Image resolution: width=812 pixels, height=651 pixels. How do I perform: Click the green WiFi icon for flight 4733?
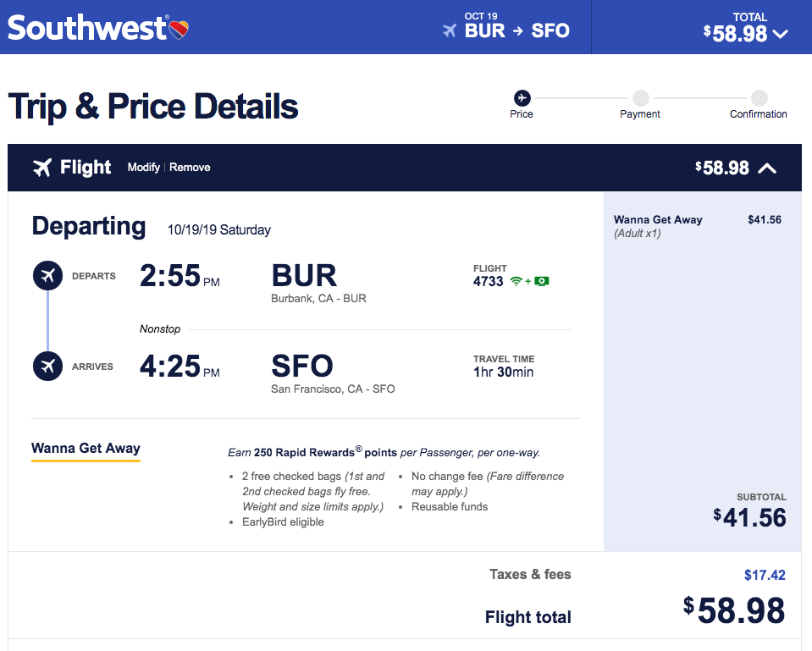pyautogui.click(x=516, y=281)
